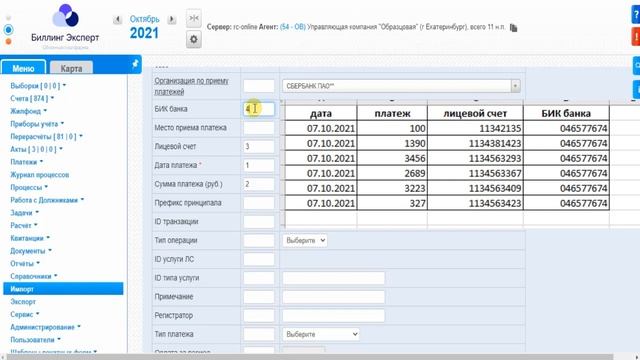640x360 pixels.
Task: Expand the Перерасчёты [81|0] menu
Action: [46, 136]
